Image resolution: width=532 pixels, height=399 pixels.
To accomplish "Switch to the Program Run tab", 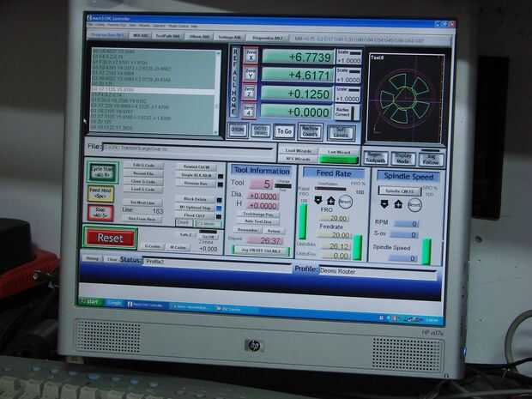I will (107, 35).
